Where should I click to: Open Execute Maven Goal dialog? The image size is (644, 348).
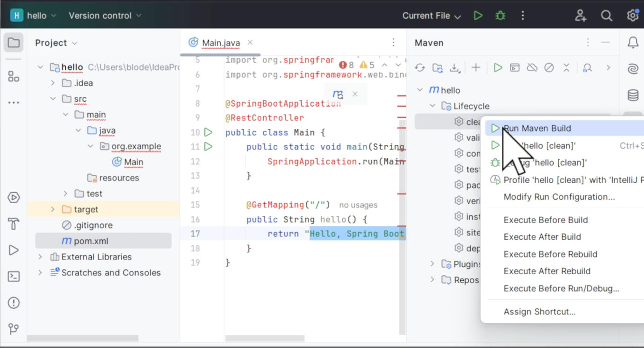pyautogui.click(x=515, y=68)
